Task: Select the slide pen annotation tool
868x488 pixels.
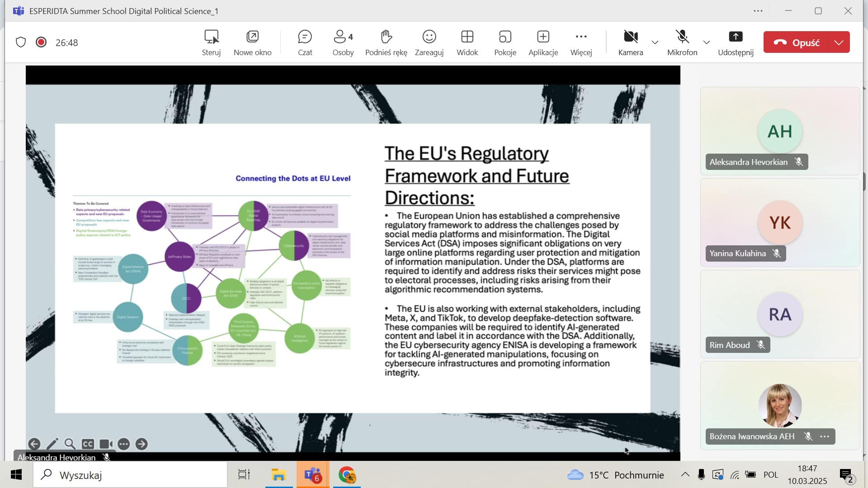Action: click(52, 444)
